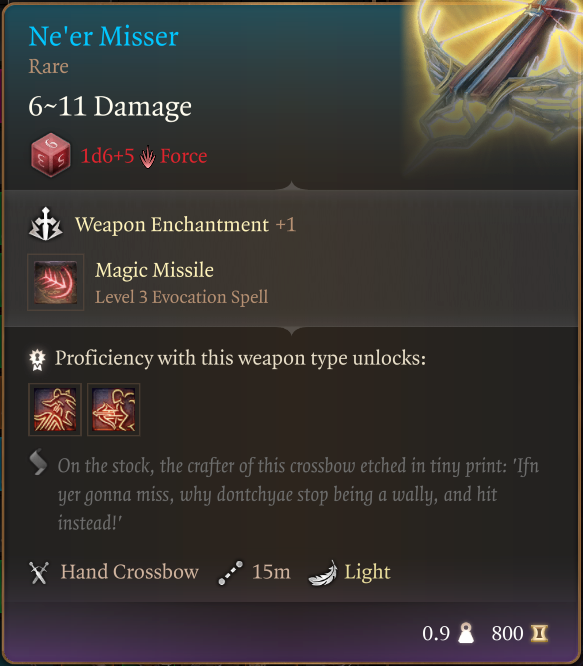Screen dimensions: 583x666
Task: Select the first unlocked weapon action icon
Action: pyautogui.click(x=55, y=409)
